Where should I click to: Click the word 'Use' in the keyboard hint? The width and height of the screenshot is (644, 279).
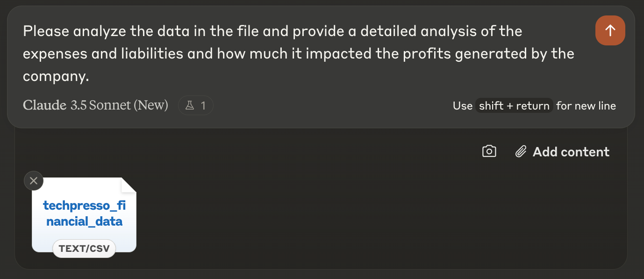coord(463,106)
